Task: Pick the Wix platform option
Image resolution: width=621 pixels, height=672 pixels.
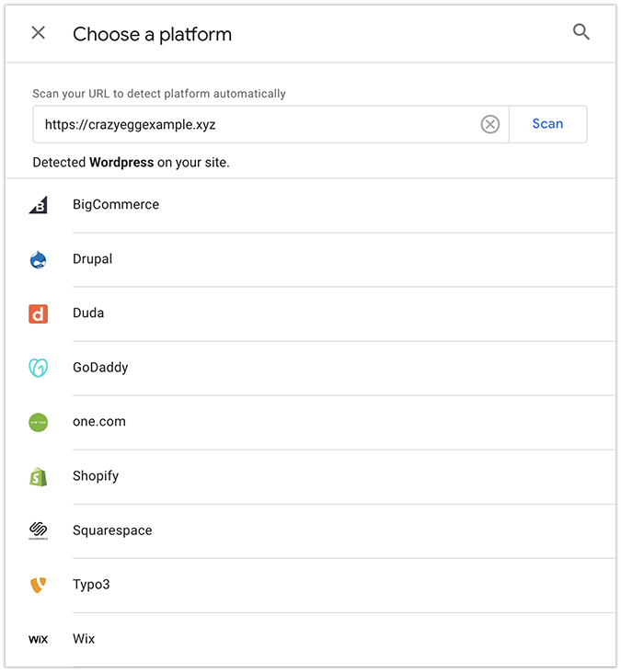Action: [x=311, y=640]
